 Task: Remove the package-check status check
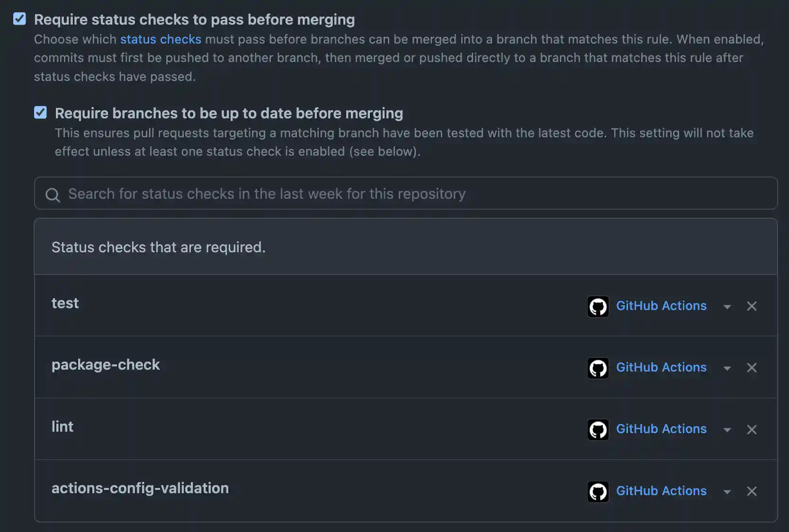point(752,368)
